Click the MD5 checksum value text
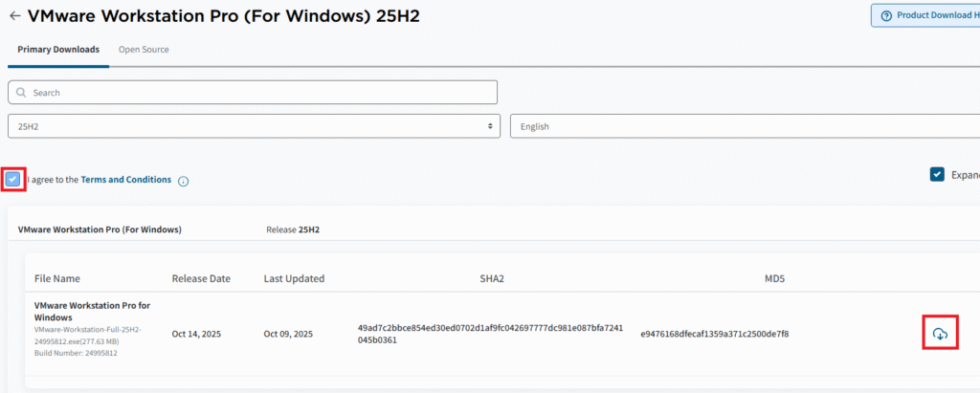This screenshot has height=393, width=980. (x=714, y=334)
